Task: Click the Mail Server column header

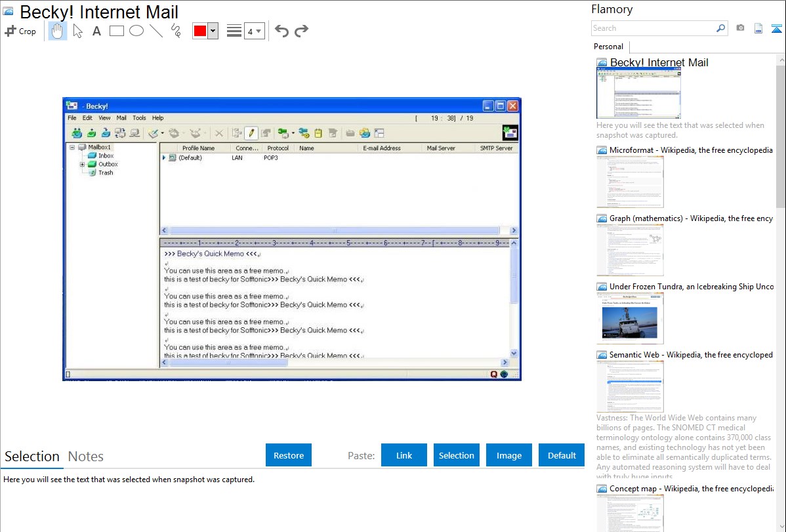Action: point(441,148)
